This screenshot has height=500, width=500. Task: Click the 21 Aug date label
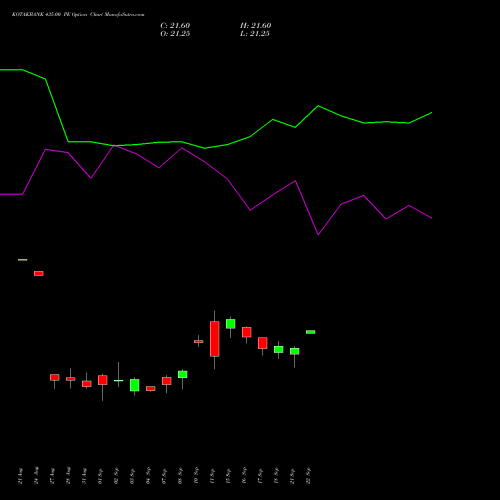(x=20, y=476)
